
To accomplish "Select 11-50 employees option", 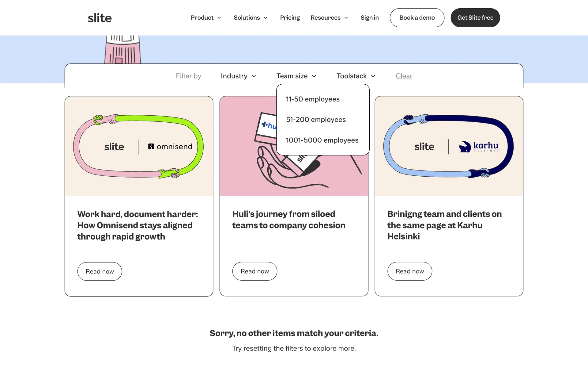I will [x=313, y=99].
